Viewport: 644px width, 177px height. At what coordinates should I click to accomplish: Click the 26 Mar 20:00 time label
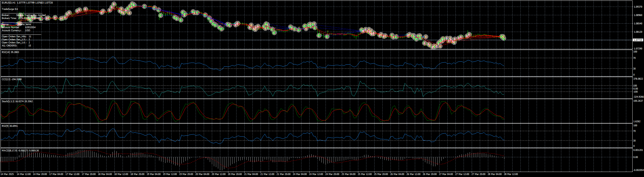(430, 174)
